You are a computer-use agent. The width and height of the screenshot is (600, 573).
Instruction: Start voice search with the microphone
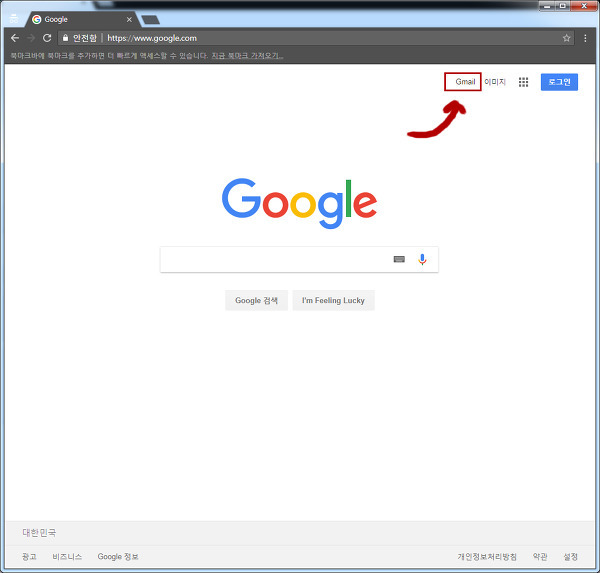point(422,260)
